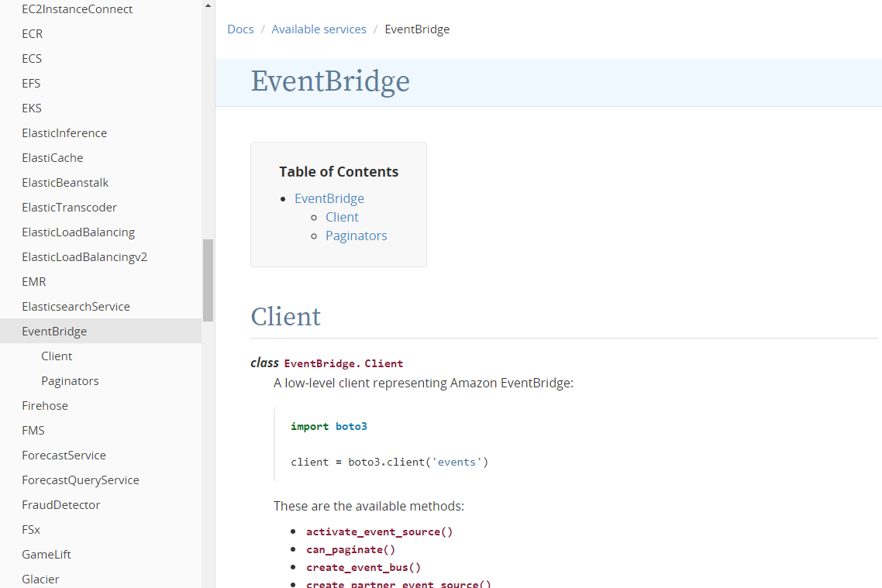View the Glacier service page

[x=40, y=579]
